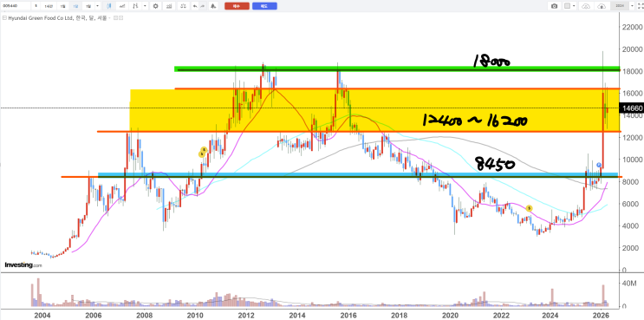
Task: Open chart settings gear icon
Action: click(x=156, y=6)
